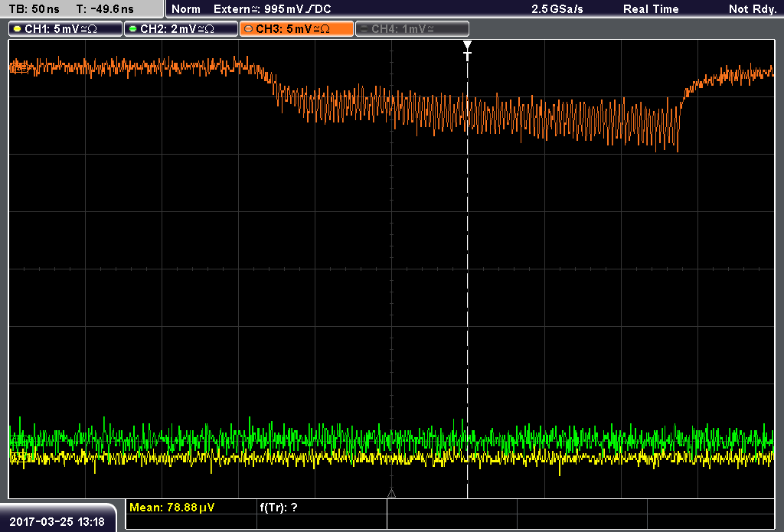
Task: Click the TB: 50 ns timebase readout
Action: pyautogui.click(x=34, y=9)
